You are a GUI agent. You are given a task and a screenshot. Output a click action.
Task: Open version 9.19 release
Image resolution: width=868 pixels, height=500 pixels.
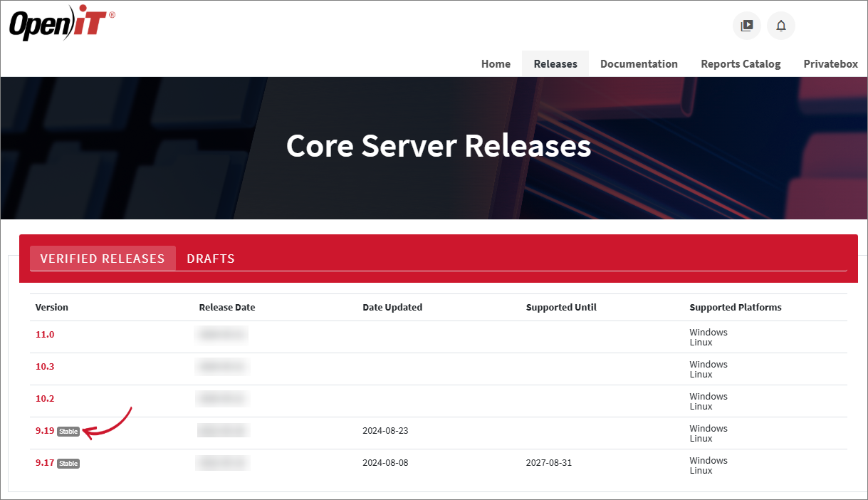(45, 430)
